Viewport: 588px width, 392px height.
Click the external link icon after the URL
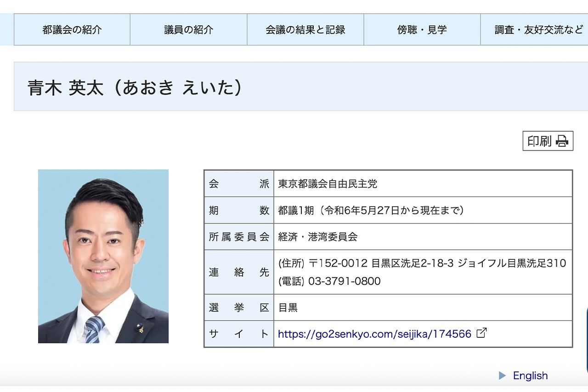point(481,333)
